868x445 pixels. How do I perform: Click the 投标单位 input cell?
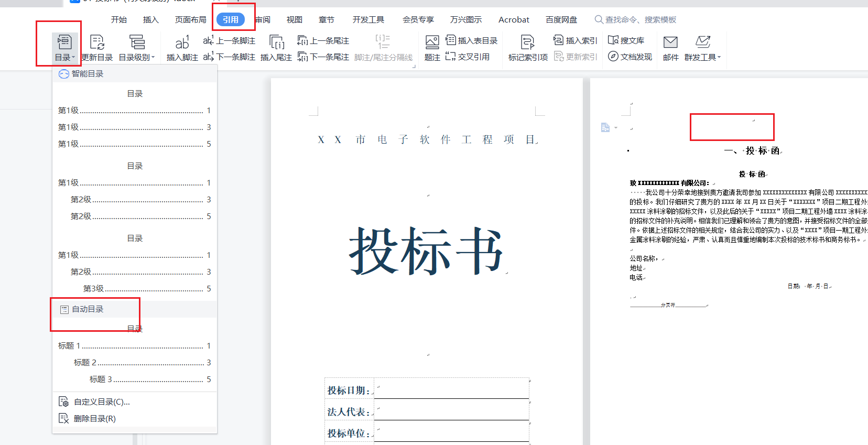point(451,431)
